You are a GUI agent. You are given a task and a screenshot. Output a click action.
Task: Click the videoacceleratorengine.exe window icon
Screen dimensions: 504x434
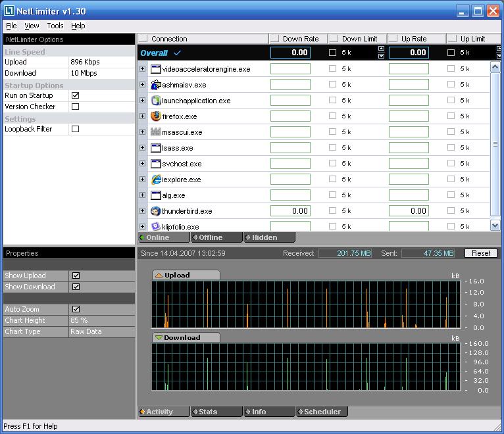click(156, 69)
